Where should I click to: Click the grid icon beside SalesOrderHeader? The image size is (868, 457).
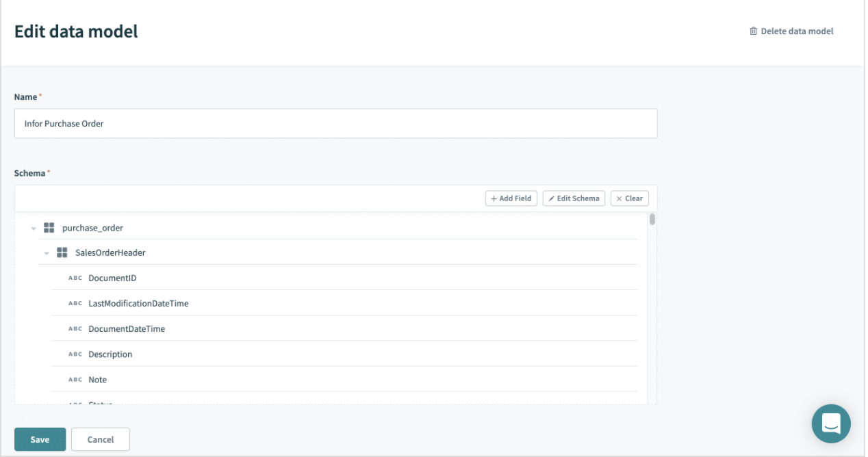(x=62, y=252)
